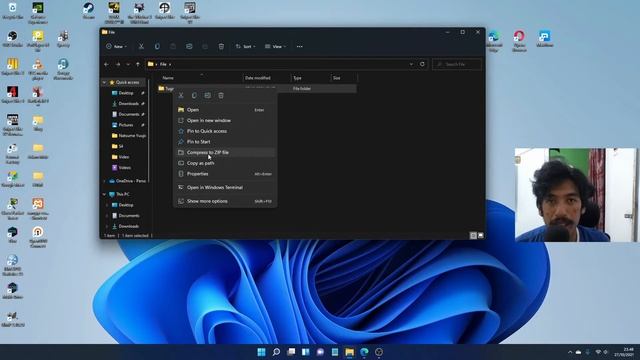Select the Steam desktop icon
Screen dimensions: 640x360
coord(89,11)
